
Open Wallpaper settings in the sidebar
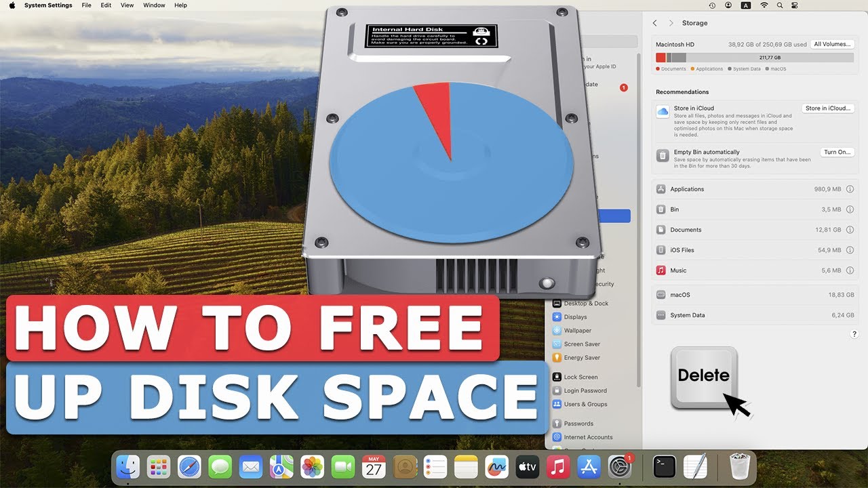coord(572,331)
